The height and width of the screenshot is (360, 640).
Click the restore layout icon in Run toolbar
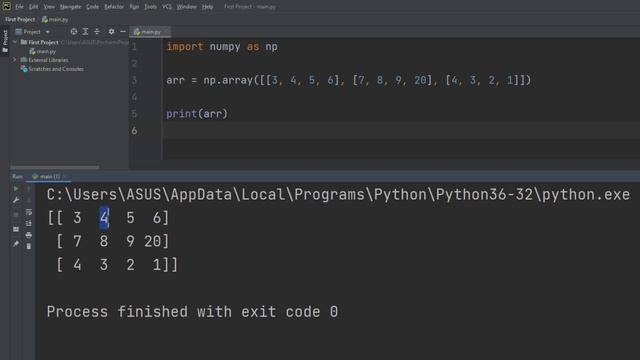click(16, 229)
